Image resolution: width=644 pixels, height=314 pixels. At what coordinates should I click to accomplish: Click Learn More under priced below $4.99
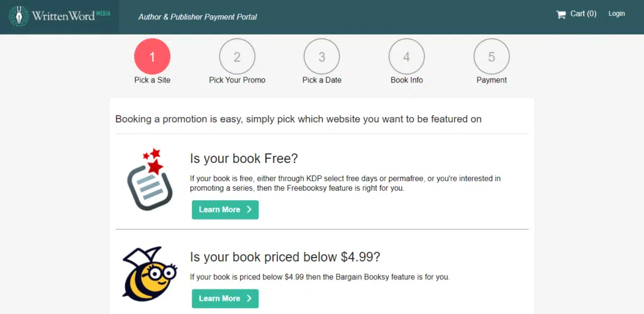225,298
